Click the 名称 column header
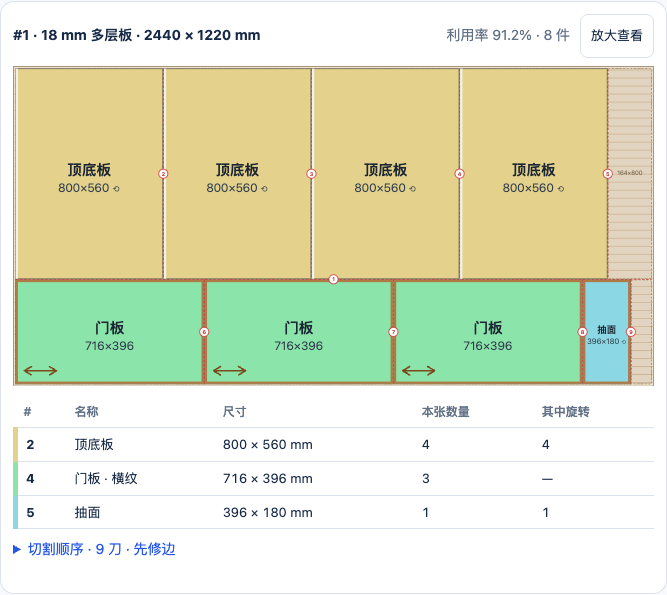 click(86, 412)
